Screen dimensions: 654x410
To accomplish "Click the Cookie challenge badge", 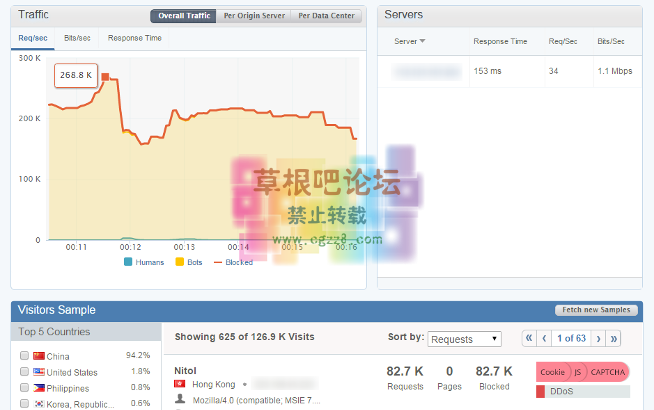I will point(552,372).
